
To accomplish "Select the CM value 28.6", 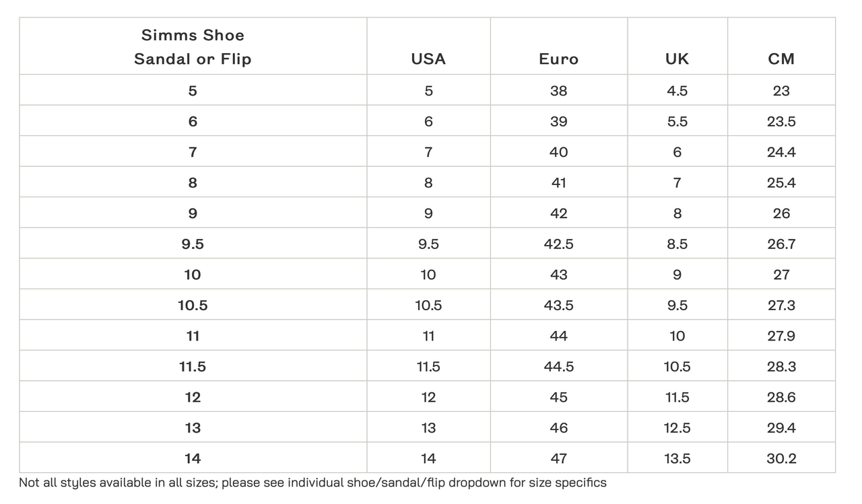I will click(781, 398).
